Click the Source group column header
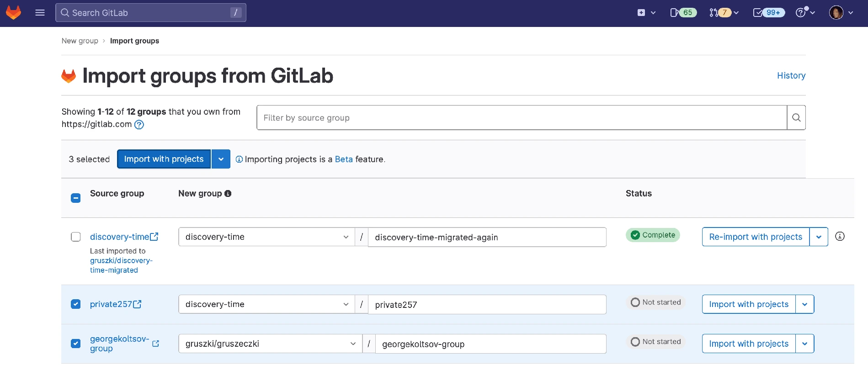This screenshot has height=365, width=868. pos(117,193)
